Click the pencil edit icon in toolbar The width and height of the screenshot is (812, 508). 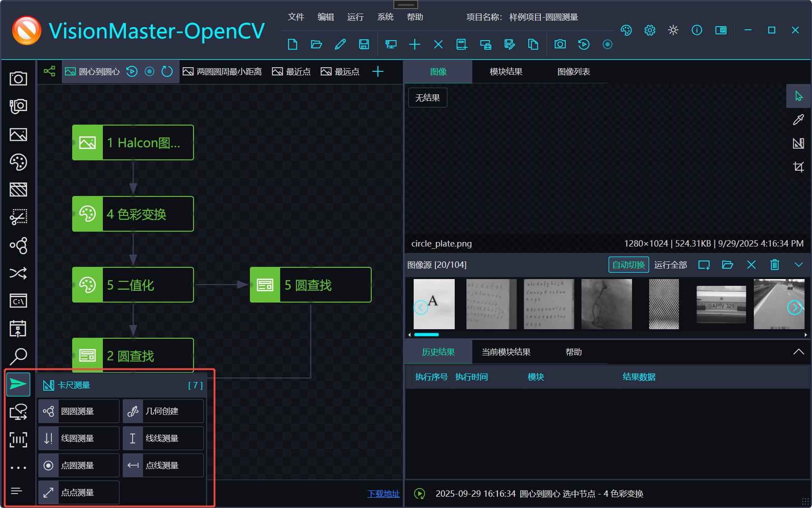(x=340, y=44)
